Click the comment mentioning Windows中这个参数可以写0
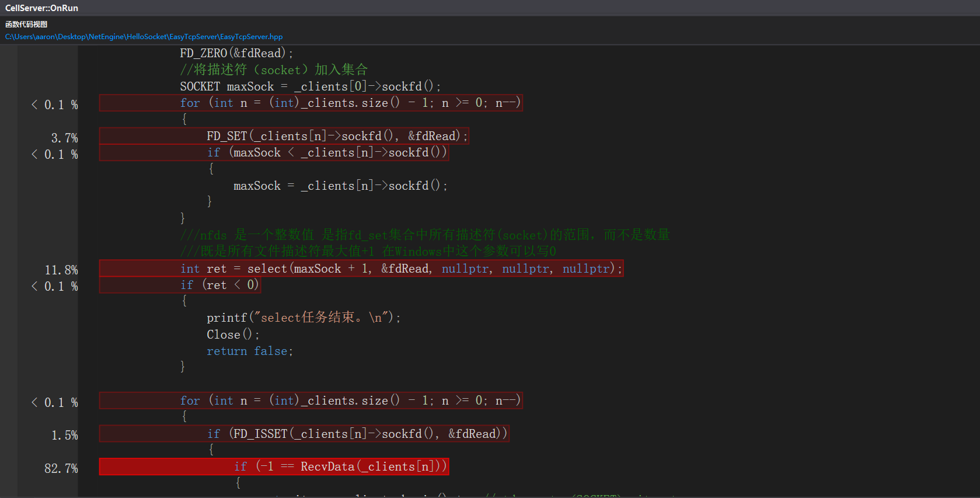 coord(368,251)
